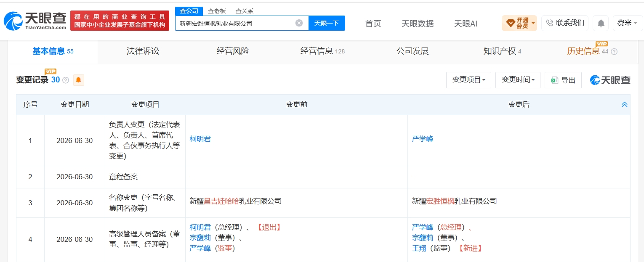Focus the company name search field

point(236,23)
